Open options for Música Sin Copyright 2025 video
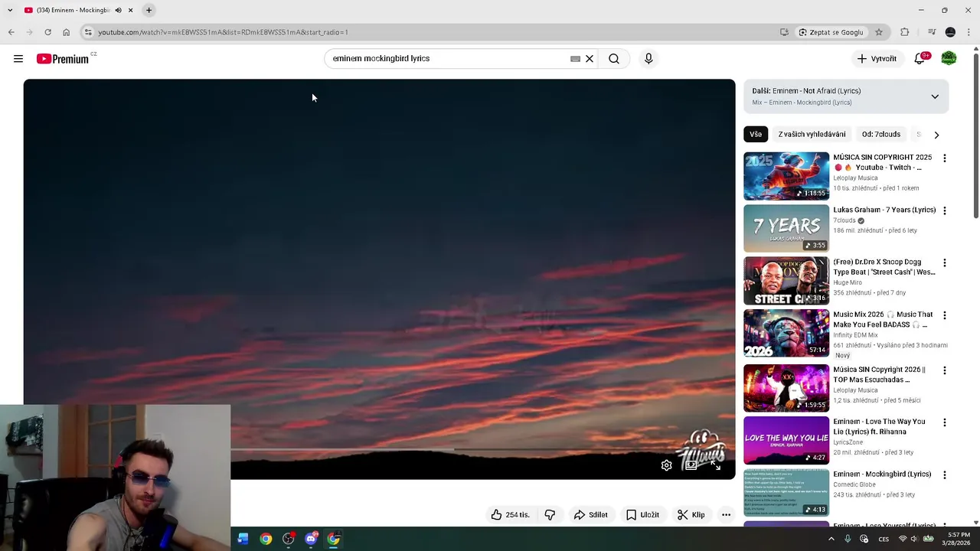Image resolution: width=980 pixels, height=551 pixels. point(944,158)
